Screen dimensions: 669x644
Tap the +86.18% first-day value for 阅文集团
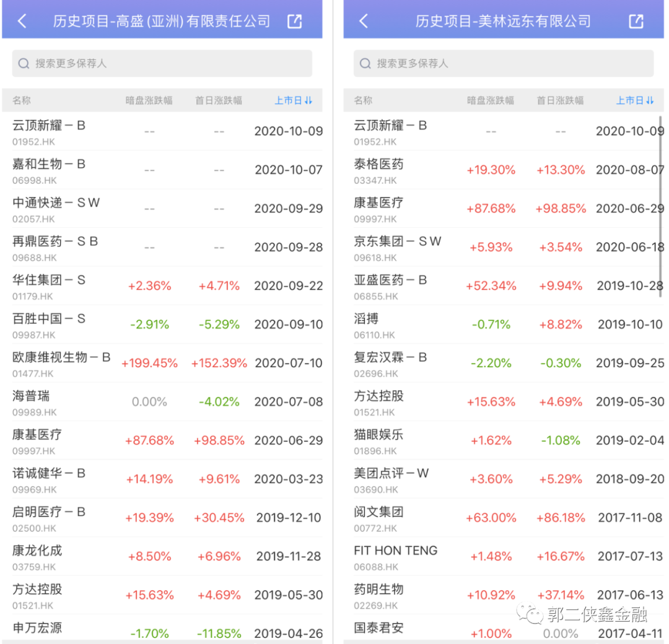click(561, 518)
